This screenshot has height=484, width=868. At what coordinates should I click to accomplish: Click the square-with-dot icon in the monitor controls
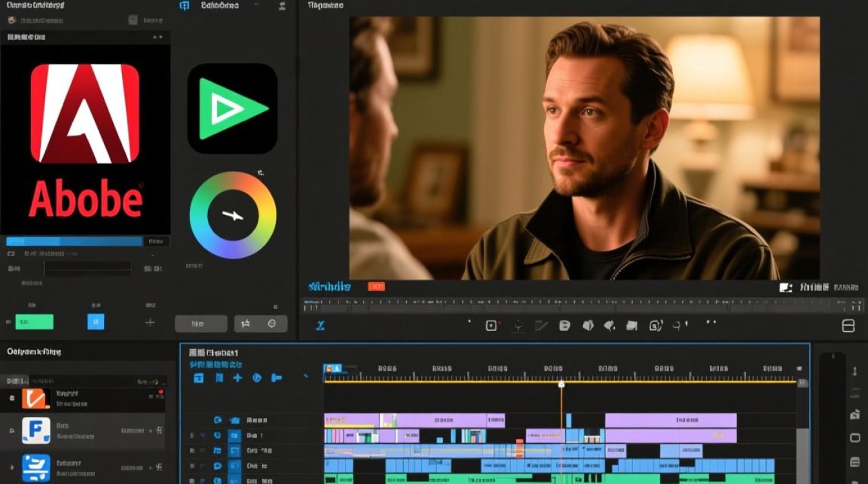click(492, 326)
